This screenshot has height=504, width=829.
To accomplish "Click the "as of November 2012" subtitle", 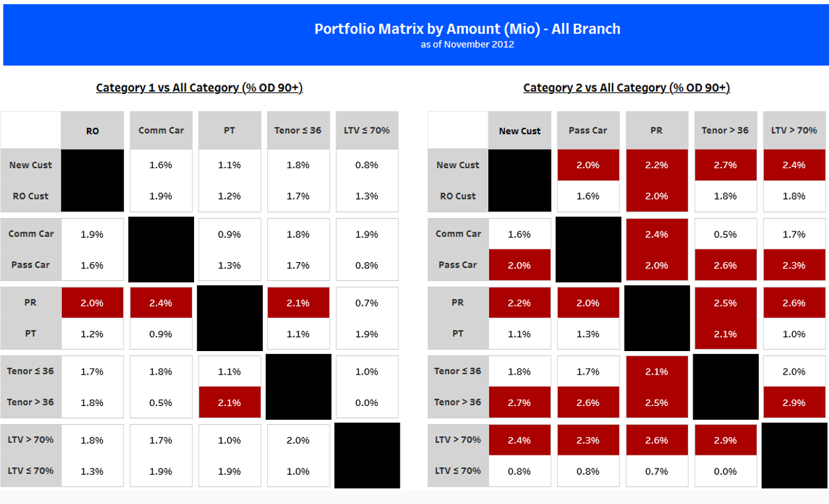I will point(467,44).
